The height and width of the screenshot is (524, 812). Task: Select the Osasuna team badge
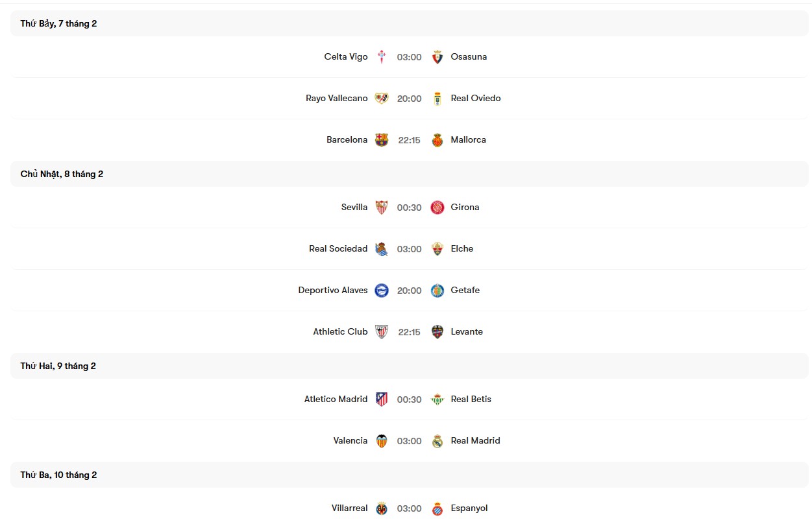click(x=437, y=56)
